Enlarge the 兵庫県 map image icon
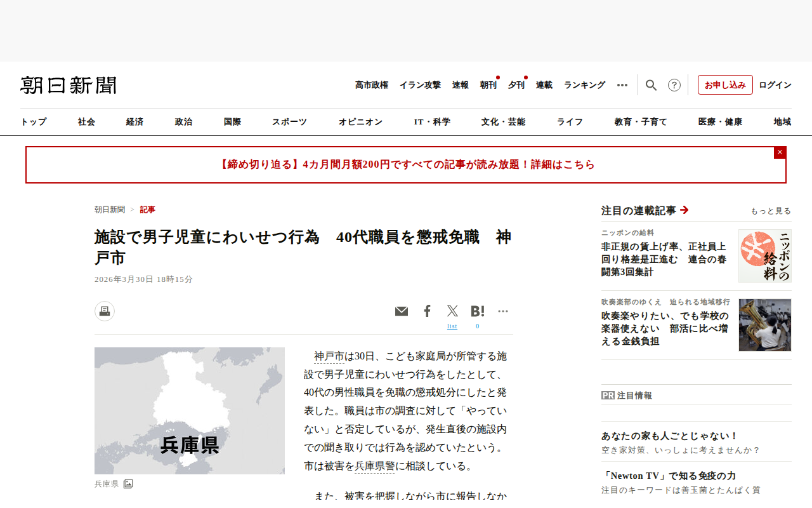The image size is (812, 508). point(128,484)
